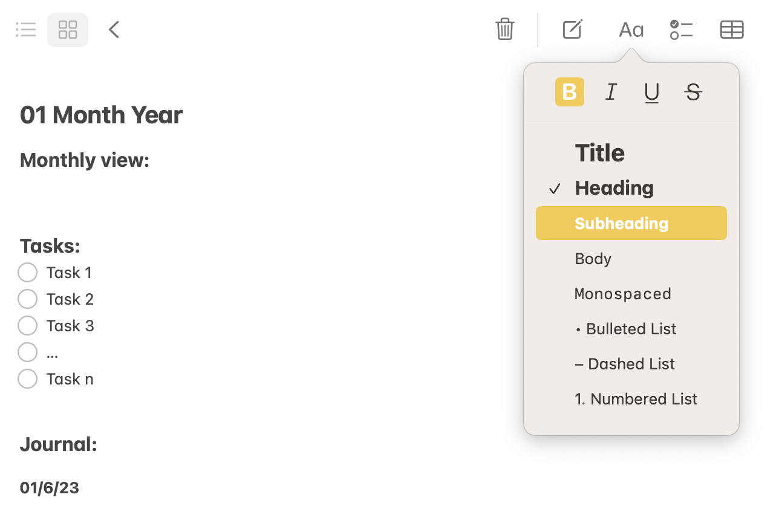The height and width of the screenshot is (532, 779).
Task: Apply underline to selected text
Action: 651,92
